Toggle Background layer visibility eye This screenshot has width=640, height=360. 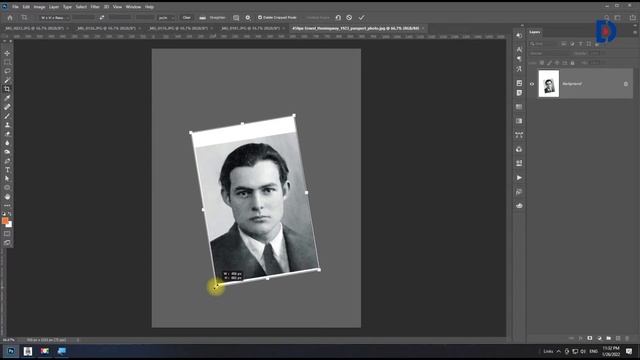532,84
